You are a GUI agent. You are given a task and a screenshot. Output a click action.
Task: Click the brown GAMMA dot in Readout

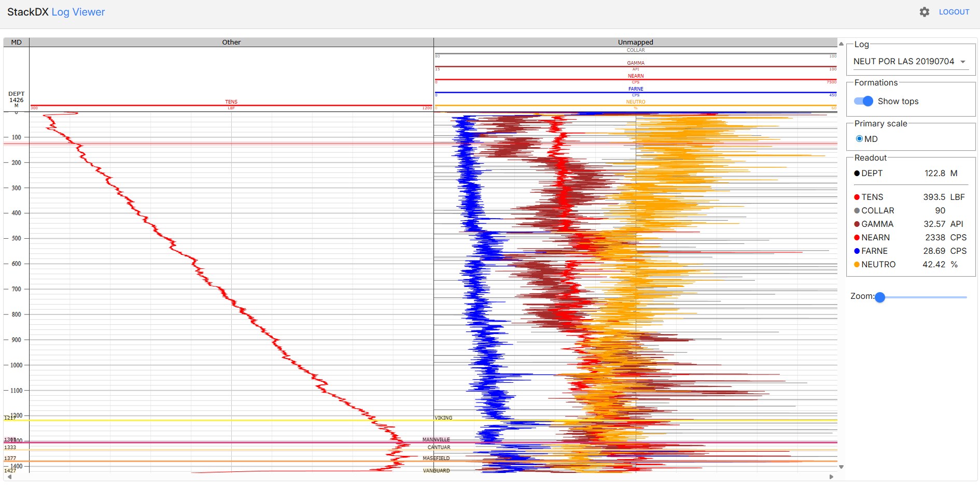click(x=857, y=224)
